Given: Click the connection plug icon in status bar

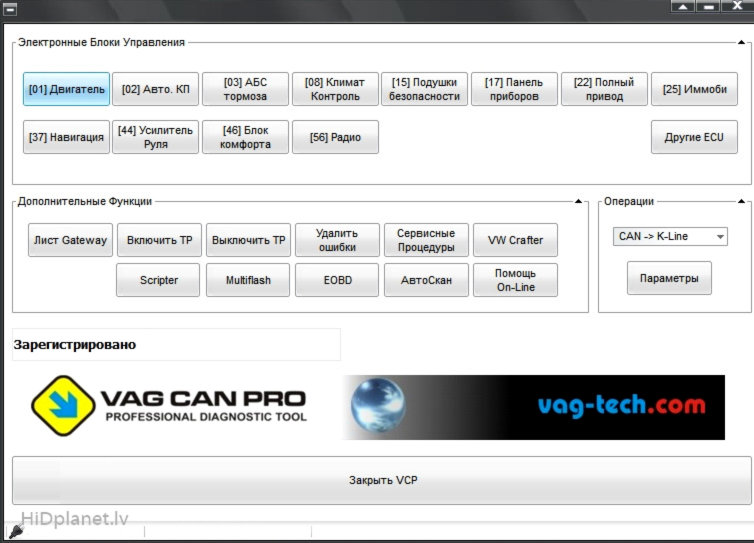Looking at the screenshot, I should coord(16,531).
